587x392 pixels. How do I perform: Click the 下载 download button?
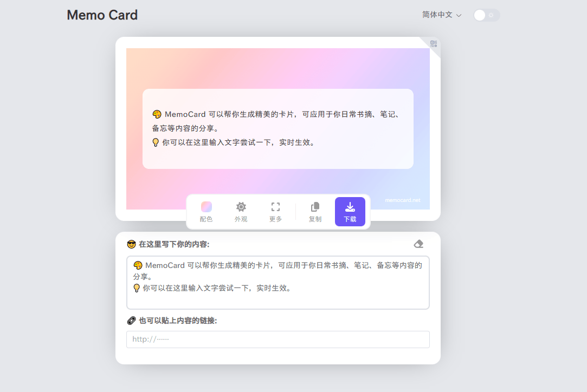click(350, 211)
